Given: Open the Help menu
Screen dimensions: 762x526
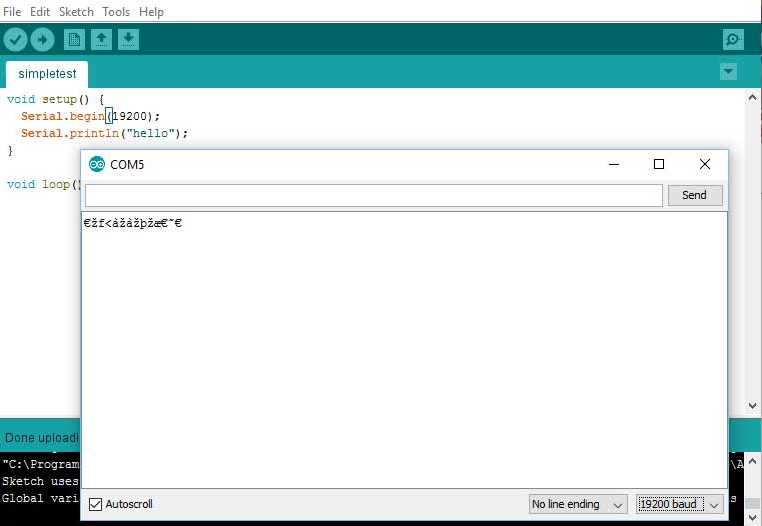Looking at the screenshot, I should [x=151, y=12].
